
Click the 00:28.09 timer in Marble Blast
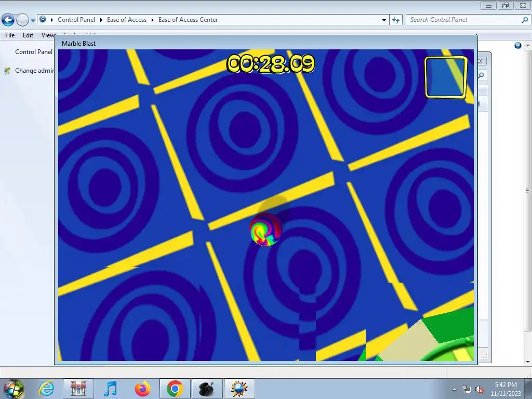[x=271, y=64]
